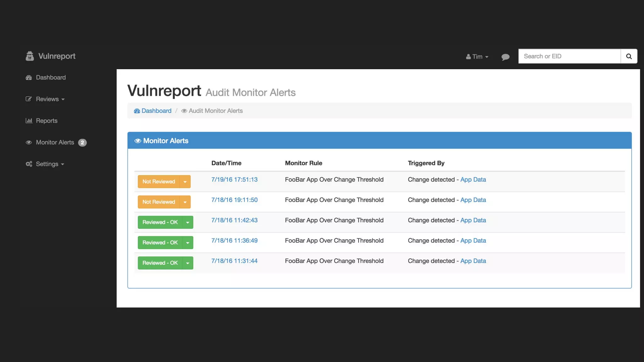The height and width of the screenshot is (362, 644).
Task: Click the Settings gears icon in sidebar
Action: [29, 164]
